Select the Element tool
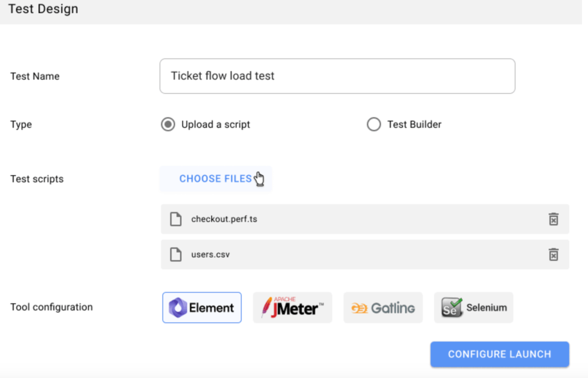This screenshot has height=378, width=588. (x=202, y=308)
